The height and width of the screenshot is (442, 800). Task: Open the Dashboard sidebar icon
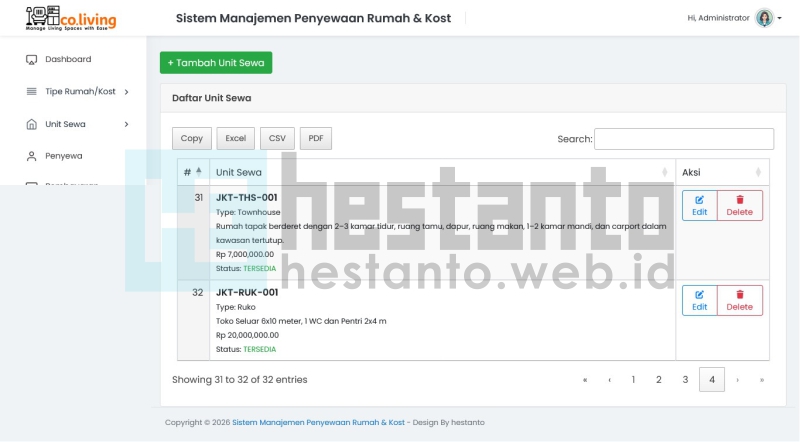coord(31,60)
